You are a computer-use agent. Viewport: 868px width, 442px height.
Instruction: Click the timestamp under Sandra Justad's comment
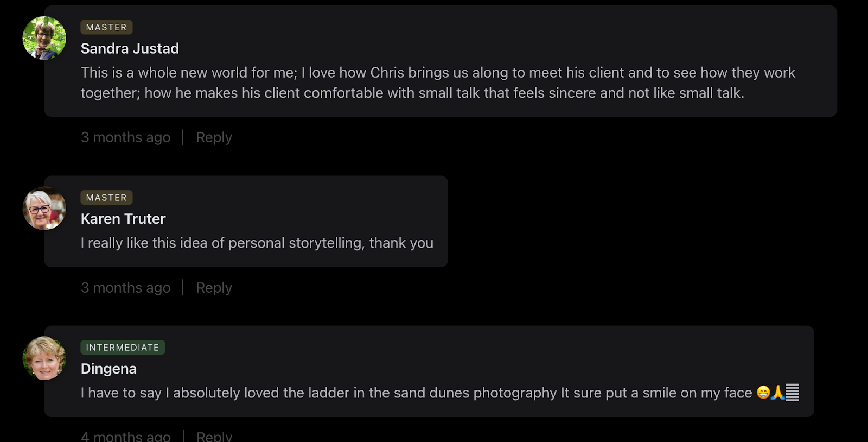click(x=125, y=137)
